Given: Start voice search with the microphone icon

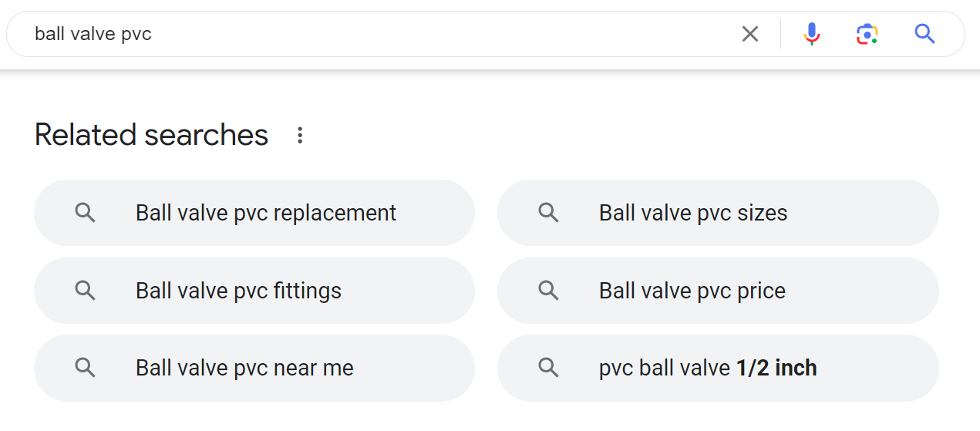Looking at the screenshot, I should [x=811, y=34].
